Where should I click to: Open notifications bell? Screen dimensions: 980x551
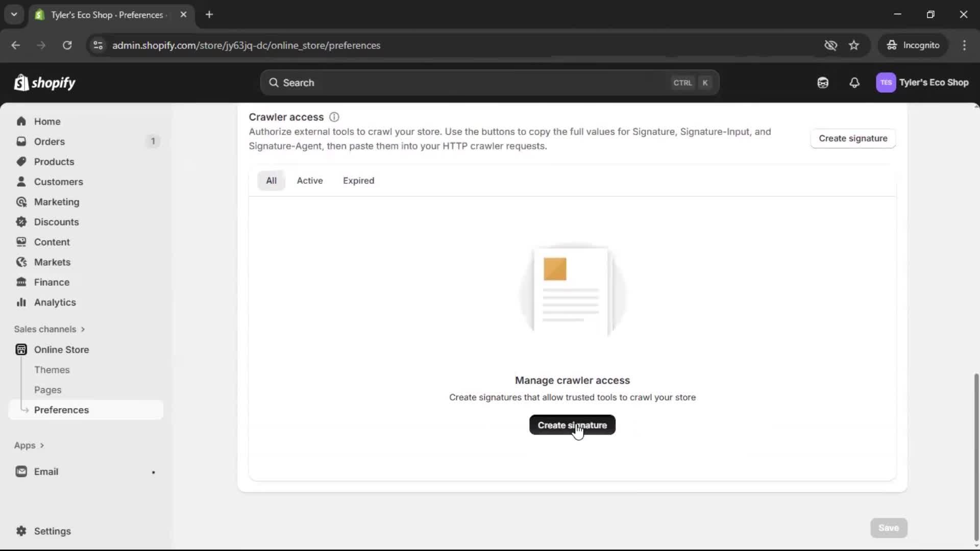click(855, 82)
